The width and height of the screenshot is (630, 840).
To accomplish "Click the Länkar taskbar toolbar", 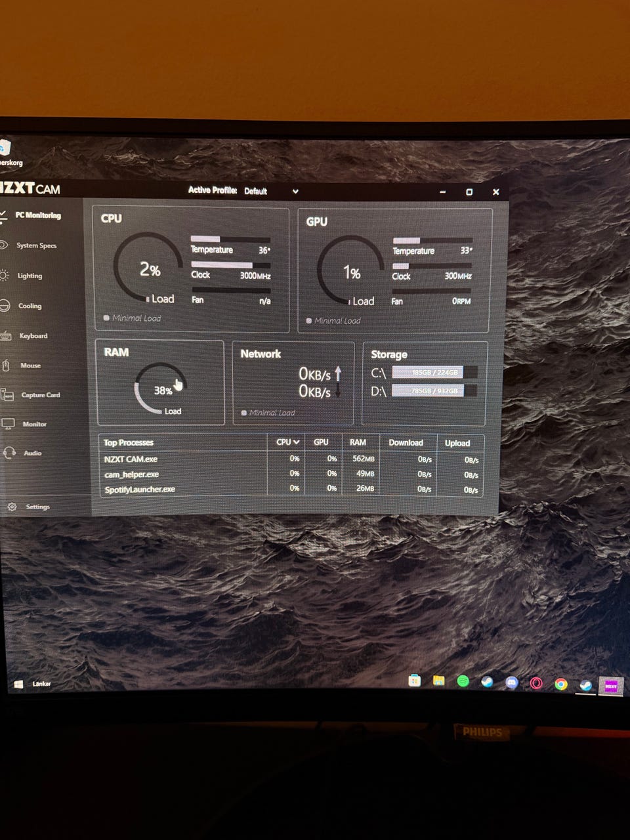I will 42,683.
